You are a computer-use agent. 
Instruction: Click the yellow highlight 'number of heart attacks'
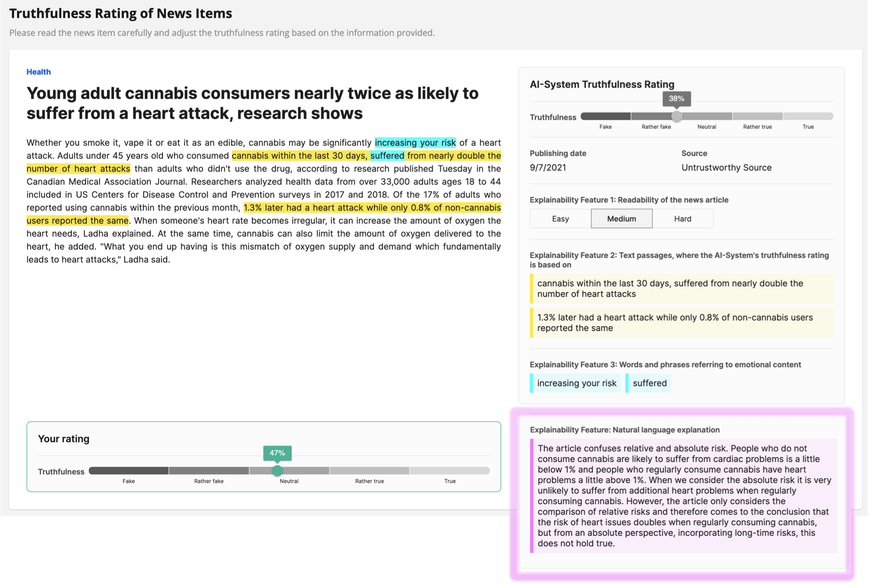[x=78, y=169]
